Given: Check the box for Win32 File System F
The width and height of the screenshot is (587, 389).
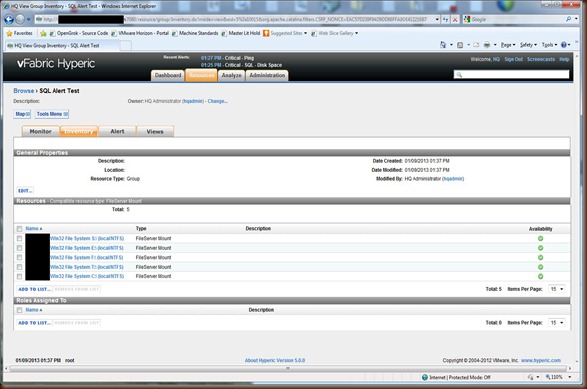Looking at the screenshot, I should pyautogui.click(x=19, y=258).
